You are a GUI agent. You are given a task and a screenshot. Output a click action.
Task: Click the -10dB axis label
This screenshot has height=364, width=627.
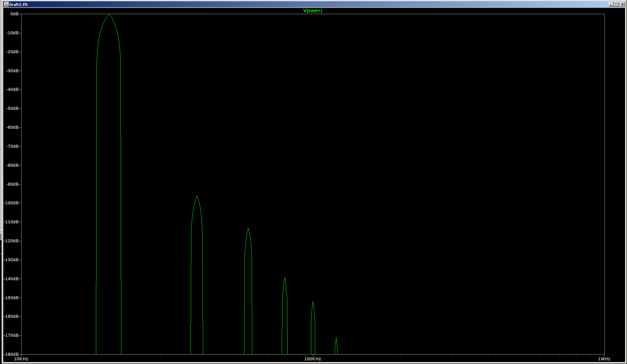12,33
